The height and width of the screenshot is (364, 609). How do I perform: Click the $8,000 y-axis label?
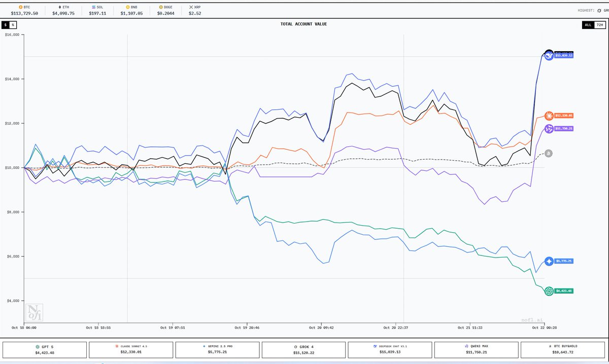pos(13,212)
